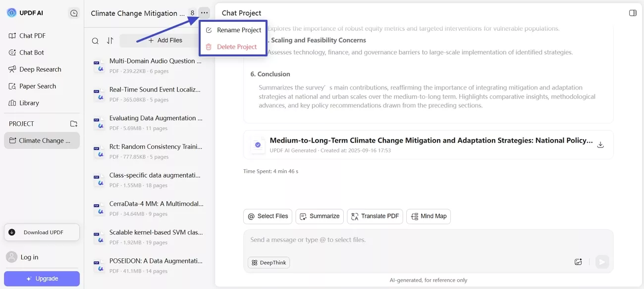This screenshot has width=644, height=289.
Task: Click Scaling and Feasibility Concerns heading
Action: (319, 40)
